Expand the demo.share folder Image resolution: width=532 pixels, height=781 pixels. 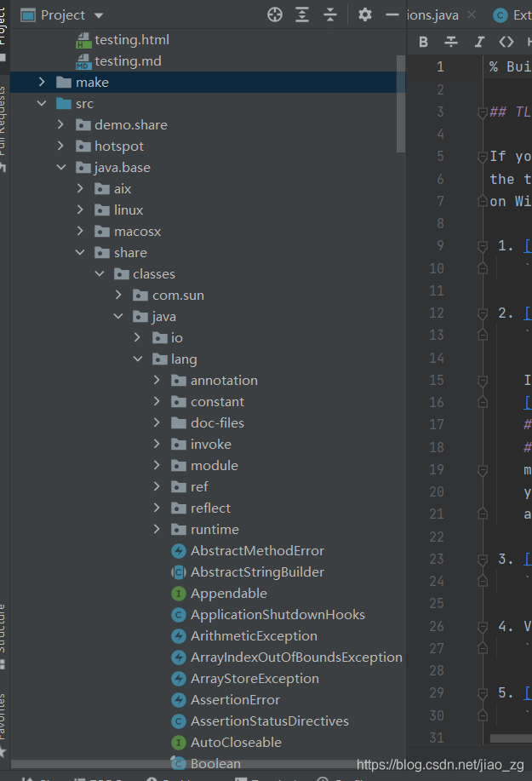click(x=60, y=124)
